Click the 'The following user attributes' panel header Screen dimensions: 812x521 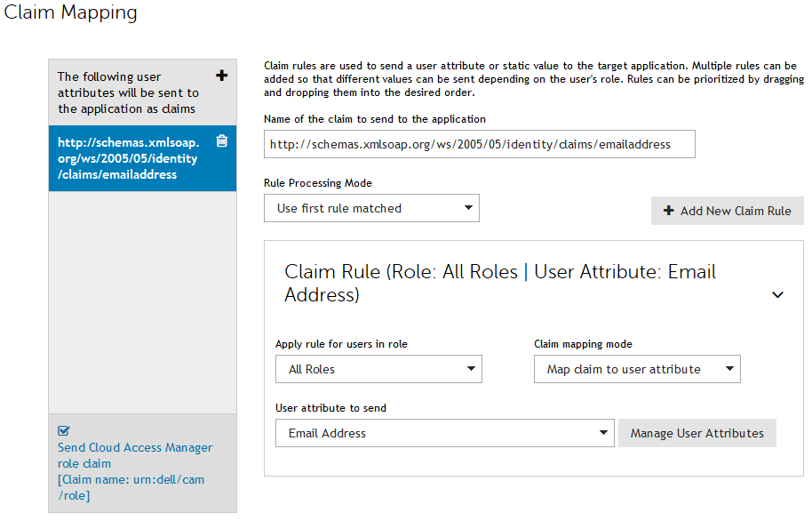tap(129, 92)
